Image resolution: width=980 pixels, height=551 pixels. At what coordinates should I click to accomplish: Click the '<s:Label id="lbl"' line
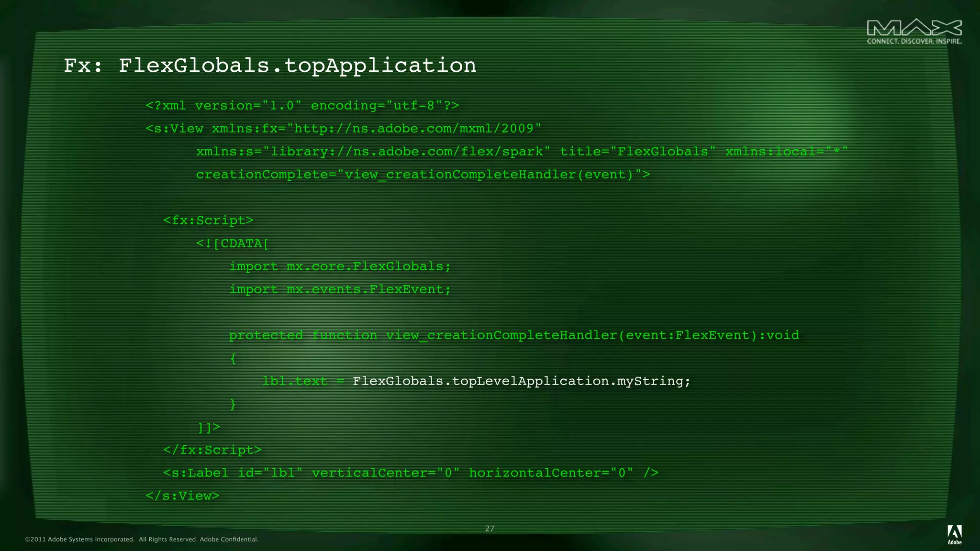(411, 473)
